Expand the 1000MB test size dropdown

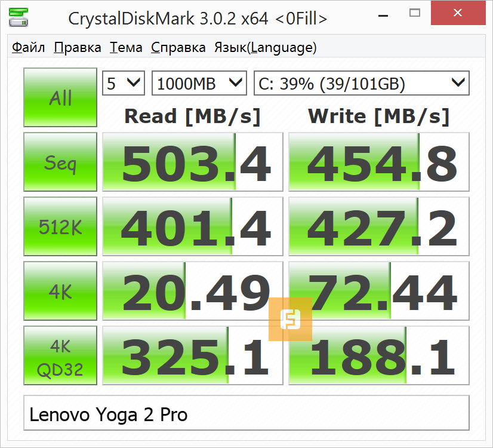[199, 83]
